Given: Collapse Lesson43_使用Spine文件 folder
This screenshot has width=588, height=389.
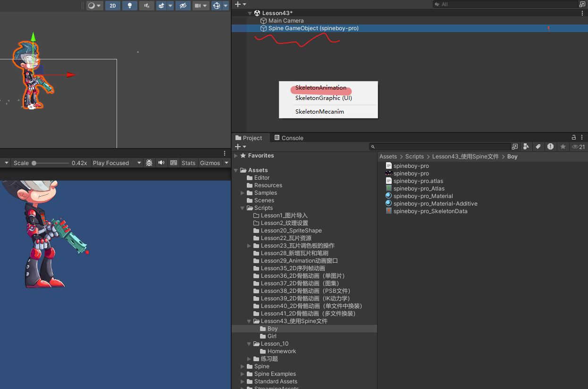Looking at the screenshot, I should pos(249,321).
